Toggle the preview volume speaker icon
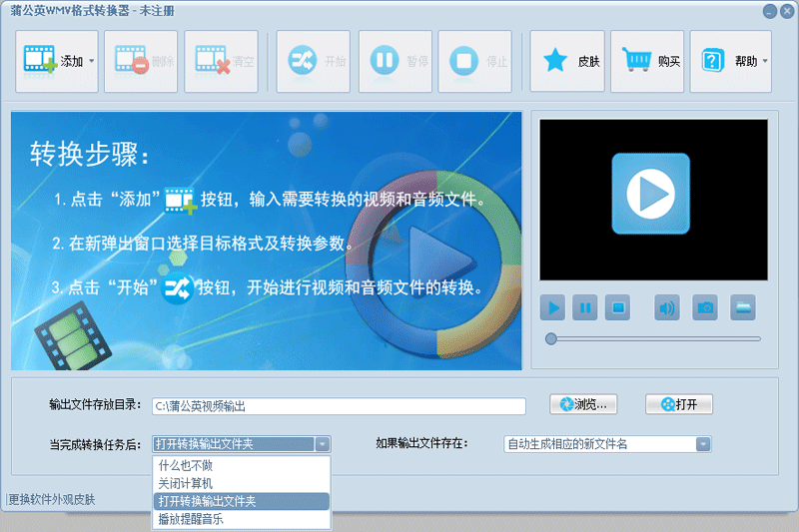The height and width of the screenshot is (532, 799). pyautogui.click(x=667, y=307)
